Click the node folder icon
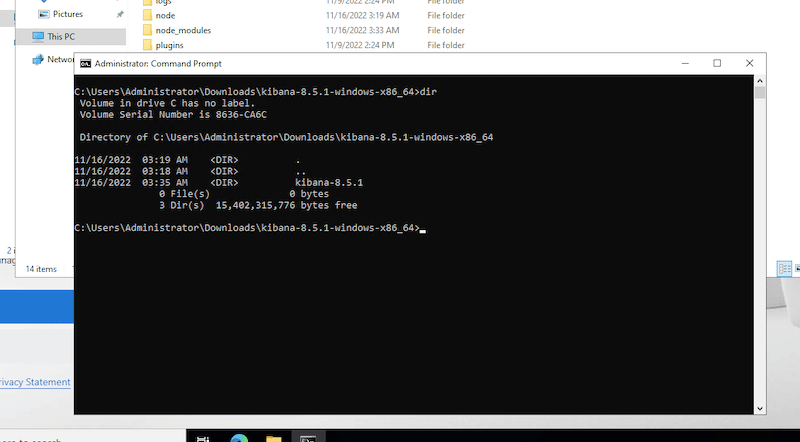The image size is (800, 442). click(147, 15)
